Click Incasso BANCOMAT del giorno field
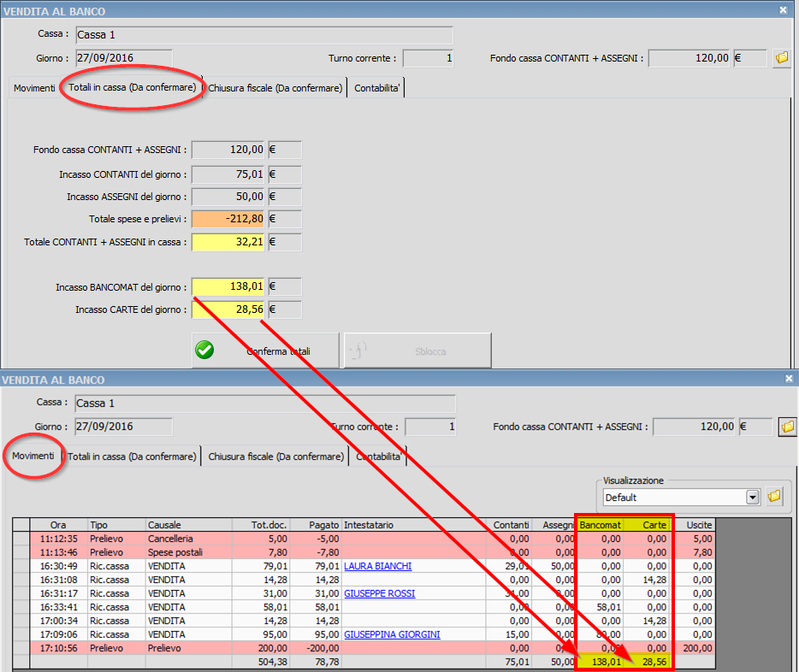This screenshot has height=672, width=799. [x=228, y=286]
